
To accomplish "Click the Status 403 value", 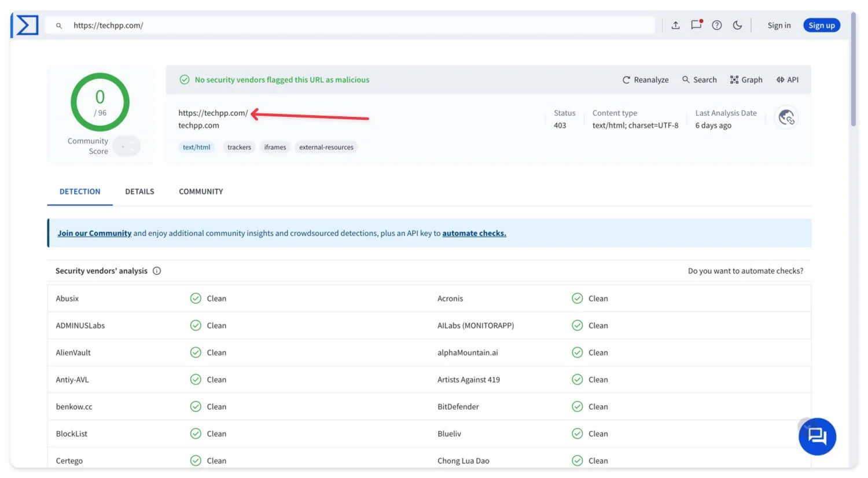I will click(560, 126).
